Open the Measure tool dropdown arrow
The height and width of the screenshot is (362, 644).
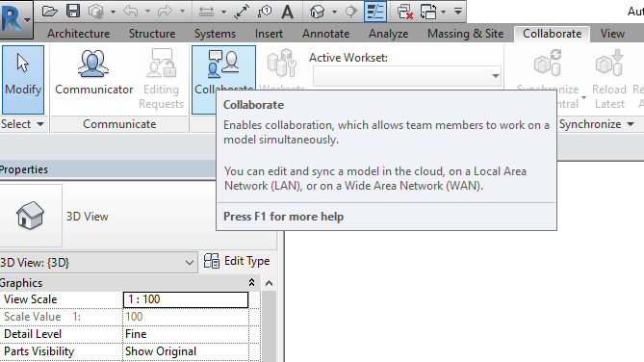click(224, 12)
